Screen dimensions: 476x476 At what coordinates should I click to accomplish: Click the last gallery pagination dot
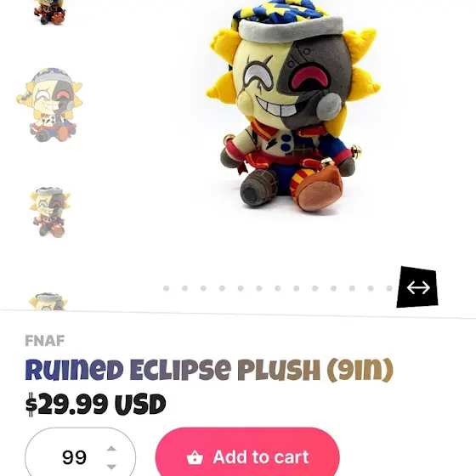(x=389, y=288)
